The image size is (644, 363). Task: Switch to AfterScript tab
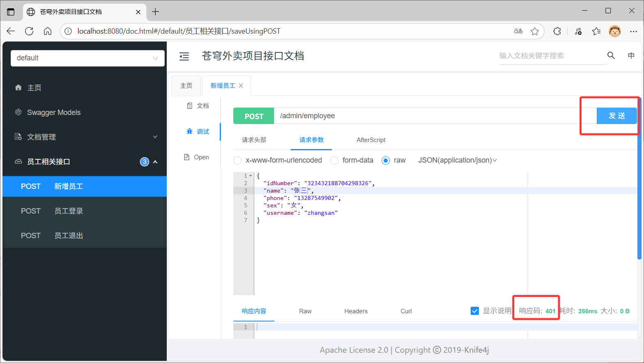(371, 140)
